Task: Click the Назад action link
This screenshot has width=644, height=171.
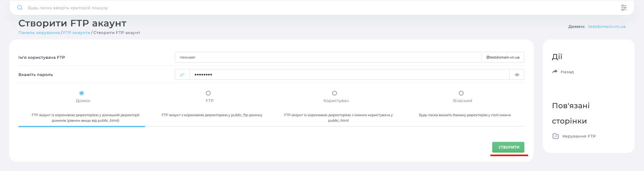Action: pos(567,72)
